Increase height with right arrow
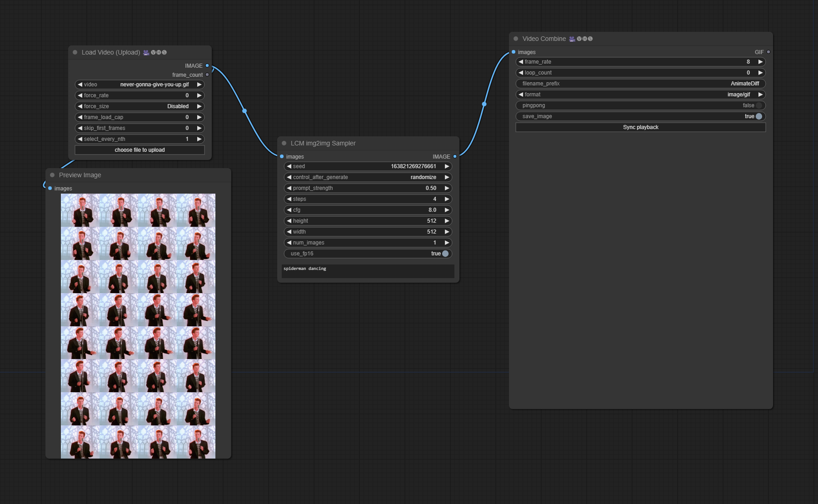 click(x=447, y=221)
